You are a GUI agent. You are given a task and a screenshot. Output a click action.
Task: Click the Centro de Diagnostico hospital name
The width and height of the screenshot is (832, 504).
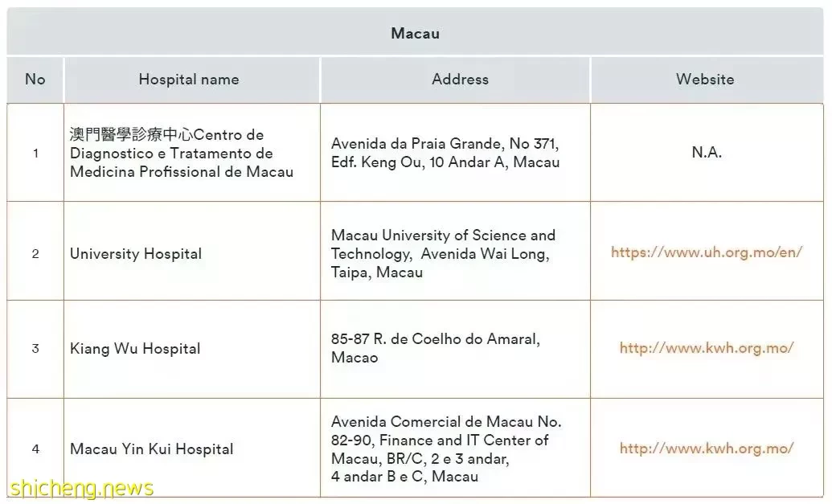pos(182,154)
